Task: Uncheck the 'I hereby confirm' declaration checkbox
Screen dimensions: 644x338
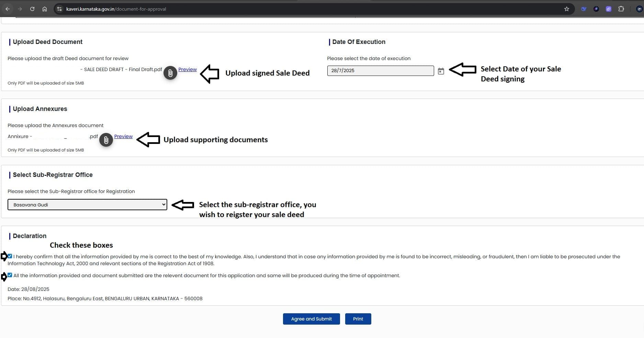Action: [10, 256]
